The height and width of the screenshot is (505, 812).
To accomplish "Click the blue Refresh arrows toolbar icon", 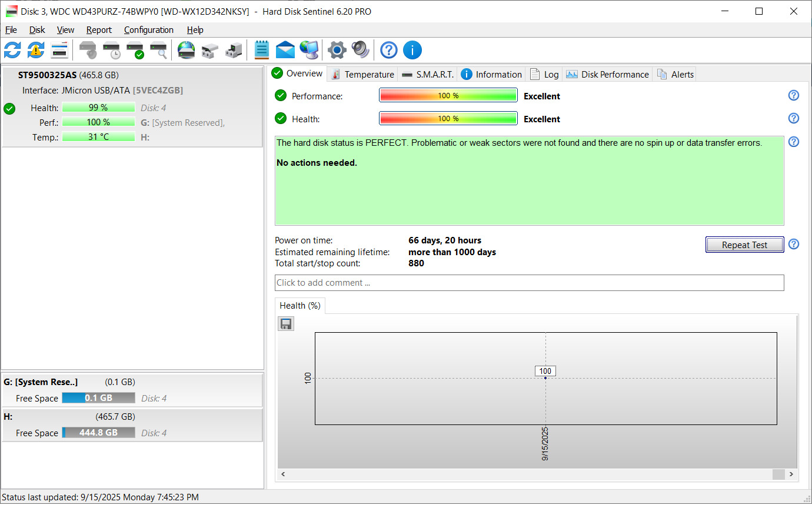I will click(12, 50).
